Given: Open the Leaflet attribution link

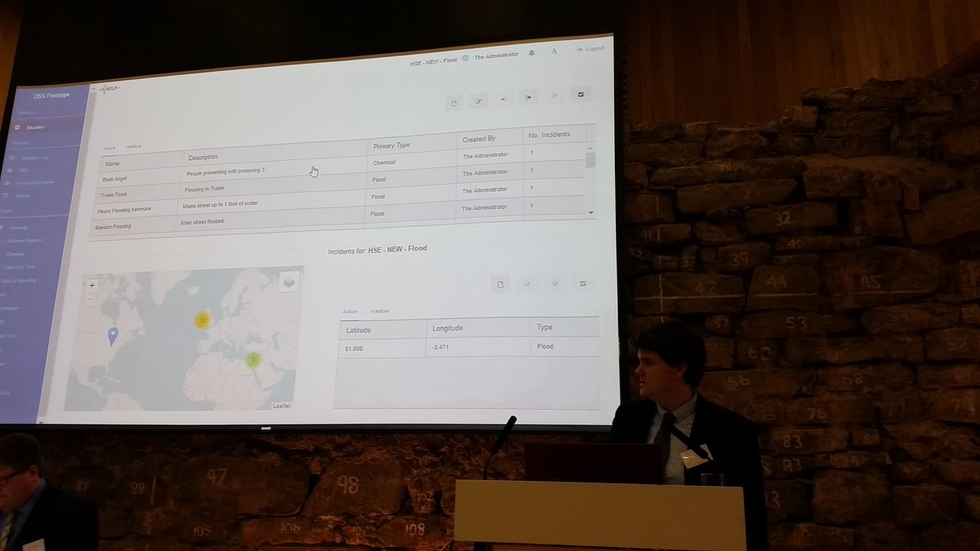Looking at the screenshot, I should pyautogui.click(x=282, y=405).
